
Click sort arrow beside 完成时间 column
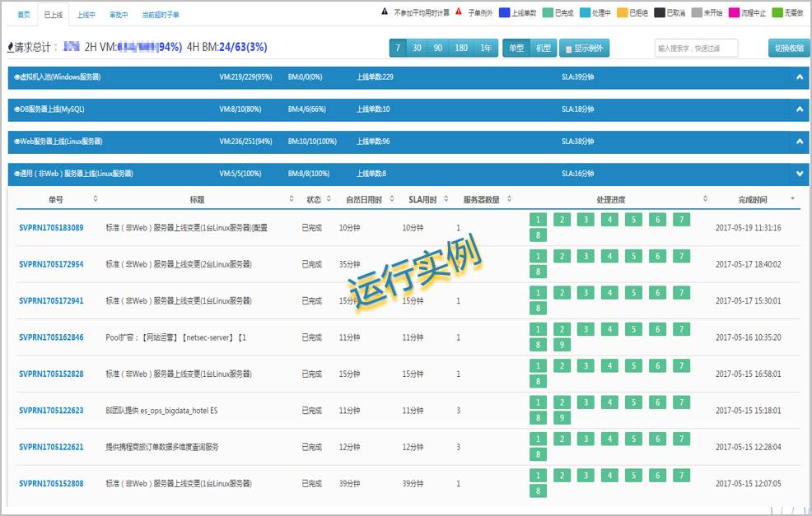click(792, 198)
